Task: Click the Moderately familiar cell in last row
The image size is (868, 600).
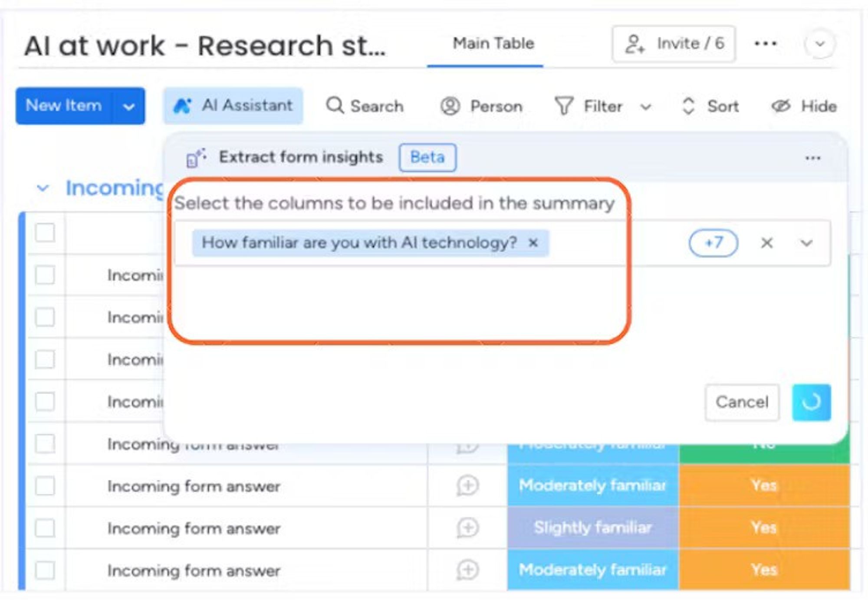Action: 593,570
